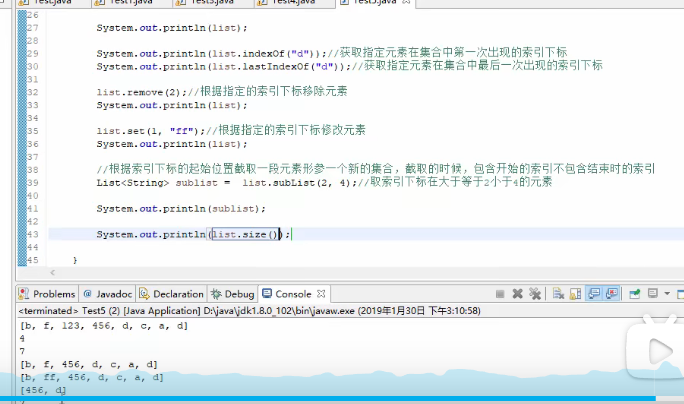Click the highlighted list.size() expression
Image resolution: width=684 pixels, height=404 pixels.
coord(246,234)
